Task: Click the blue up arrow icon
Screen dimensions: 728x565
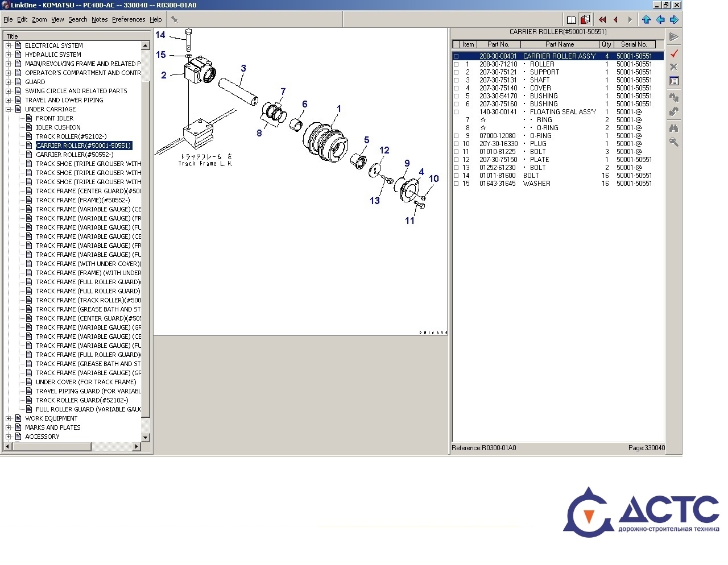Action: point(646,19)
